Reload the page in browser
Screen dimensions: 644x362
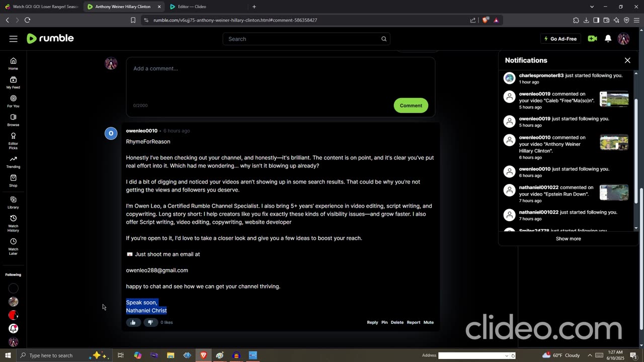27,20
